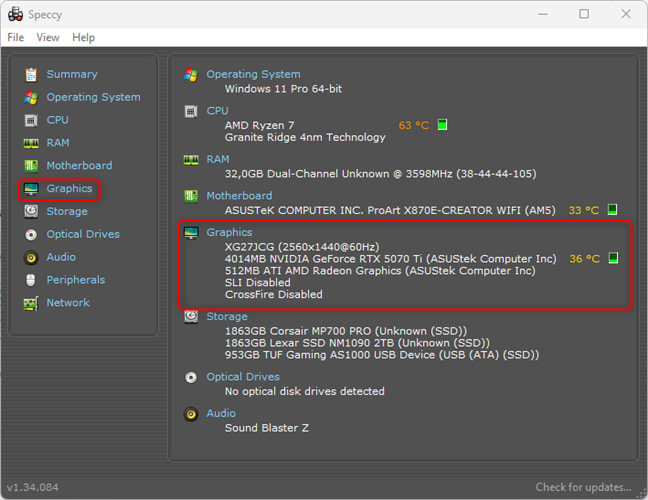Click the Lexar SSD NM1090 2TB line
The image size is (648, 500).
pos(357,343)
